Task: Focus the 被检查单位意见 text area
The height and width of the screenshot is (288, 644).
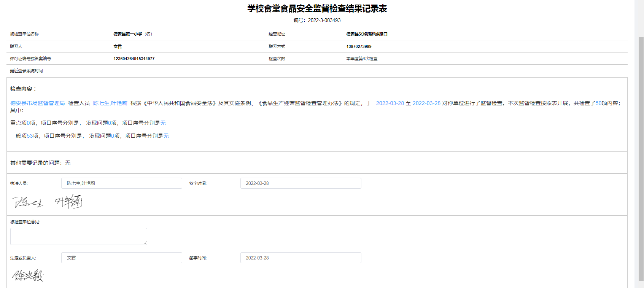Action: (78, 236)
